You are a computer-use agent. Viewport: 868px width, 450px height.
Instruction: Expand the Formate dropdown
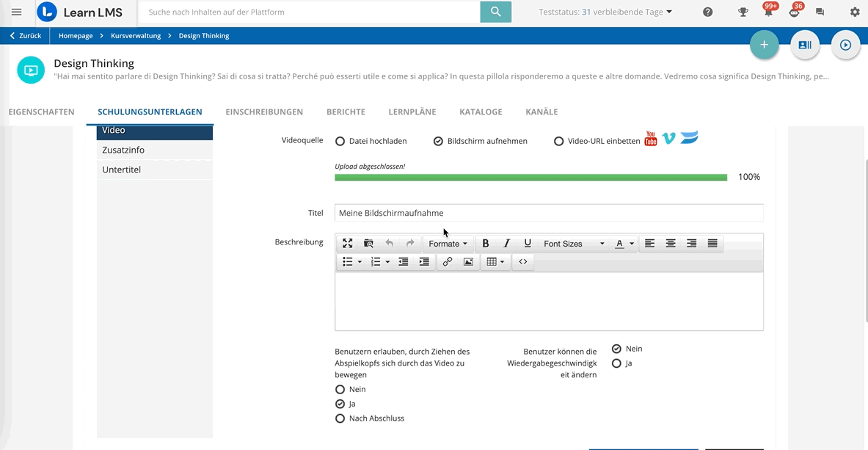click(x=448, y=244)
